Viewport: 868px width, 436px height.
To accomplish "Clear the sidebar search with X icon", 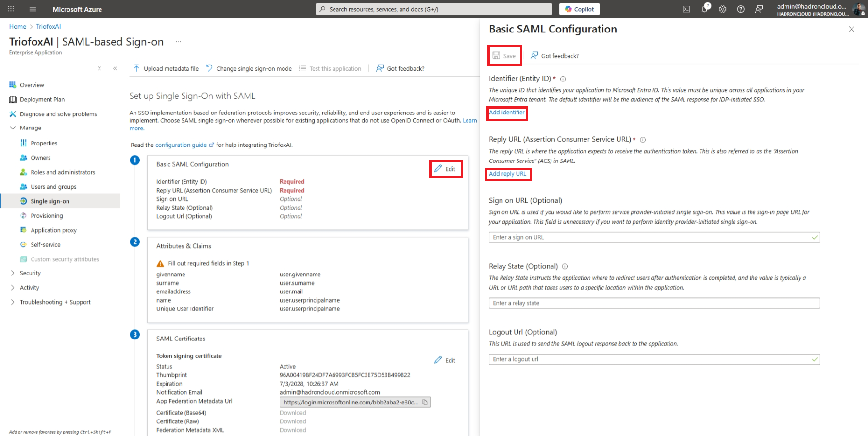I will click(100, 68).
